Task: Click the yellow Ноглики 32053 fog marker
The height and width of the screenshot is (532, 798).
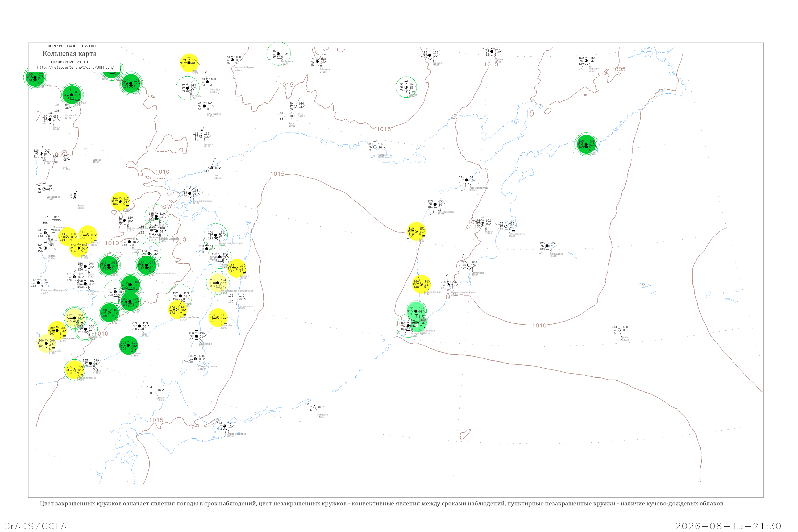Action: (x=237, y=268)
